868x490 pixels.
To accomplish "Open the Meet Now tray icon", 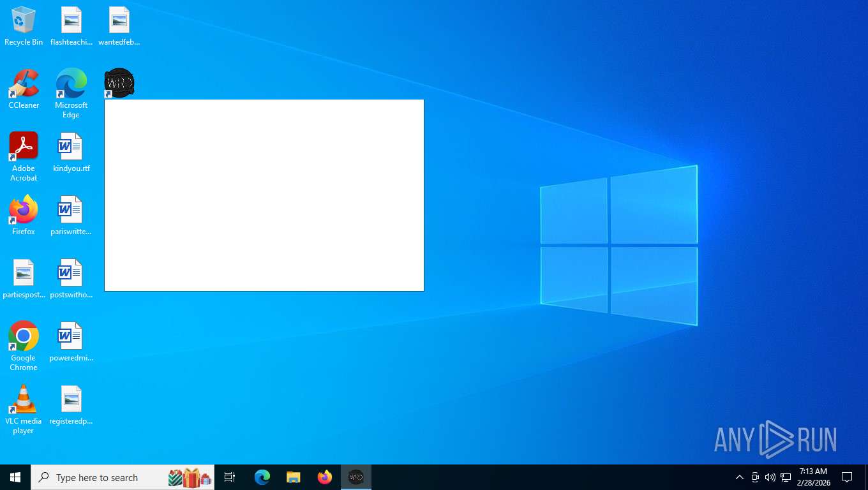I will point(755,477).
